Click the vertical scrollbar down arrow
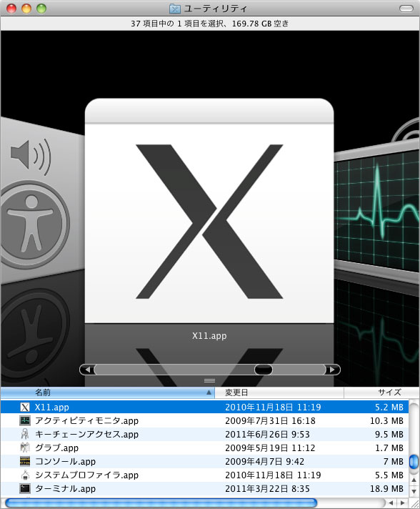420x509 pixels. 414,491
